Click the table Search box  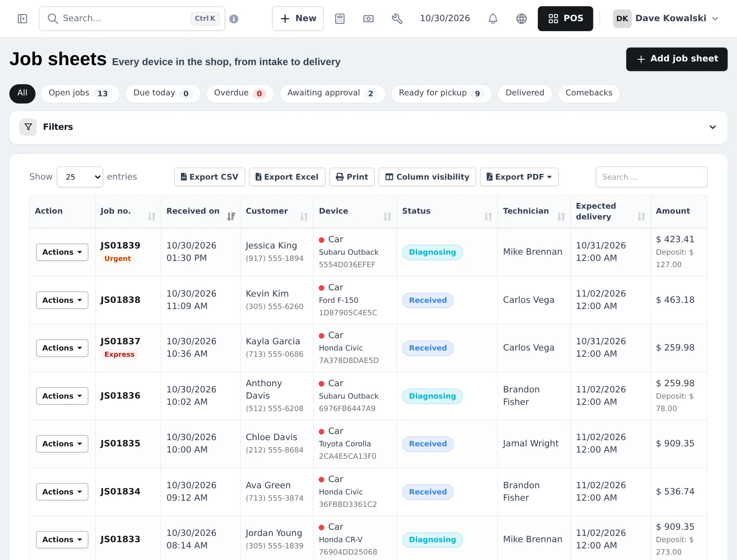tap(652, 177)
